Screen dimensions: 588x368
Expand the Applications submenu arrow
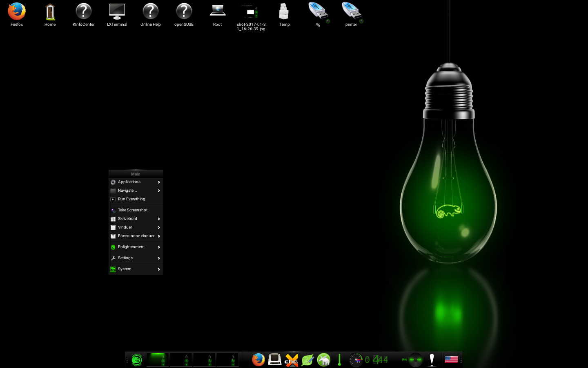coord(159,182)
